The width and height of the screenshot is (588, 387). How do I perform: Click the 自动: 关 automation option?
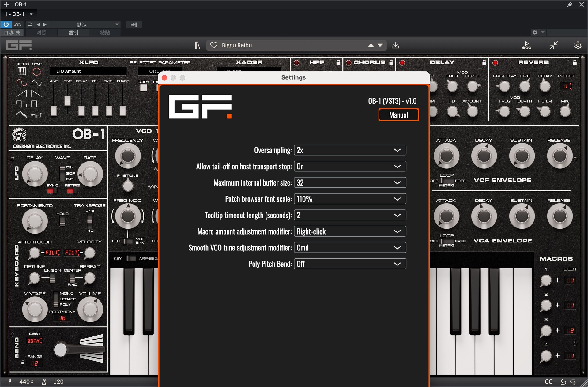[x=12, y=32]
